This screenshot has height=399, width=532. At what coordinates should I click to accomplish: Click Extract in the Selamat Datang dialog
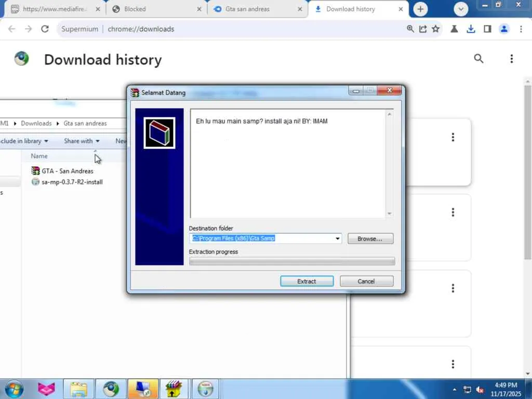[x=307, y=281]
